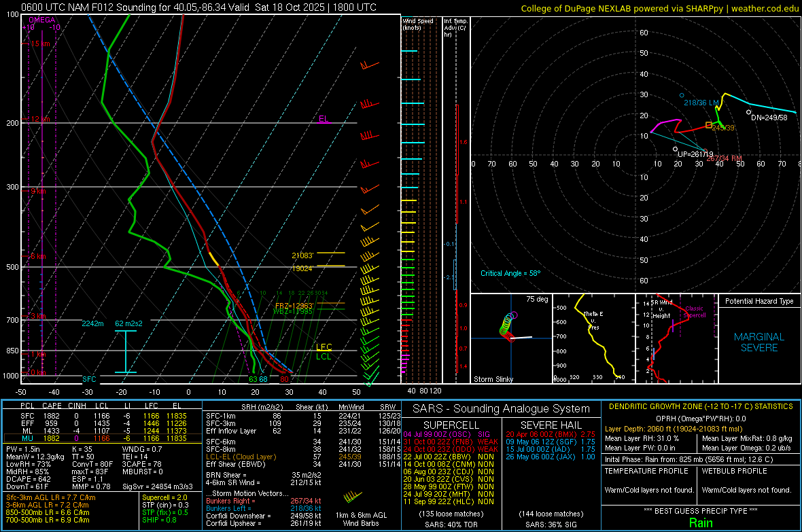Click the 'STP (cin) = 0.3' value
Viewport: 802px width, 532px height.
point(165,505)
